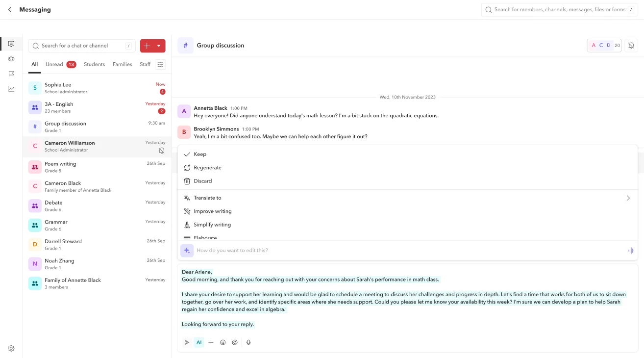
Task: Open the Poem writing group chat
Action: [97, 167]
